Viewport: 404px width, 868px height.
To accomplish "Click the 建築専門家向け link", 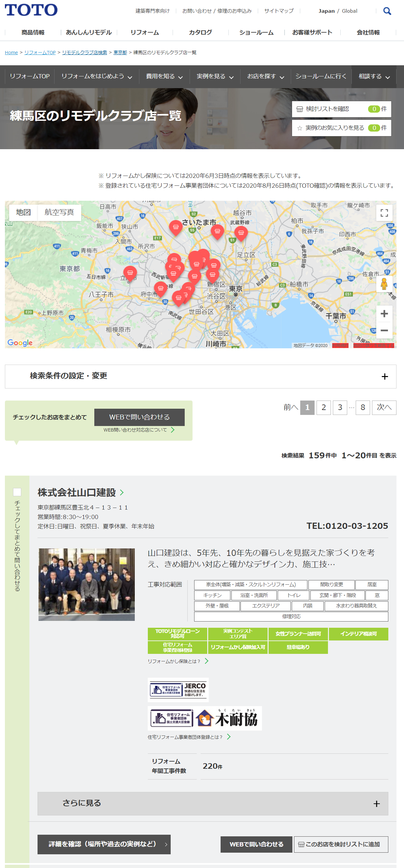I will [153, 11].
